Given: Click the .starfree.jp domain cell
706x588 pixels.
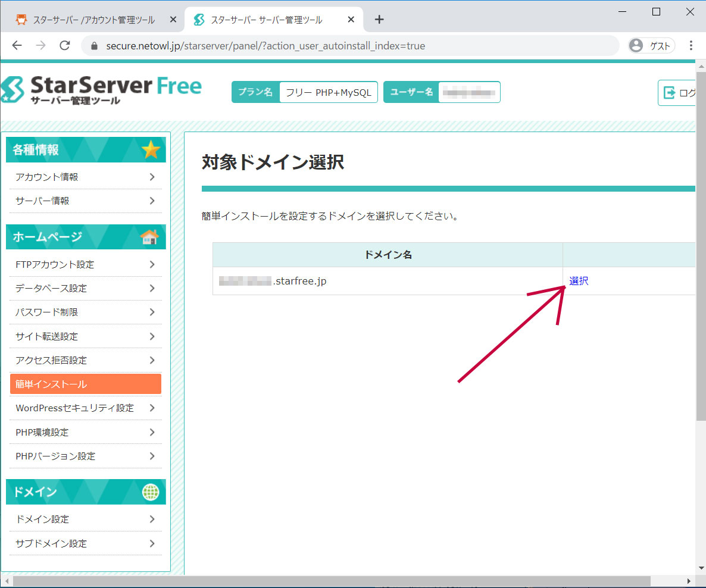Looking at the screenshot, I should 388,281.
